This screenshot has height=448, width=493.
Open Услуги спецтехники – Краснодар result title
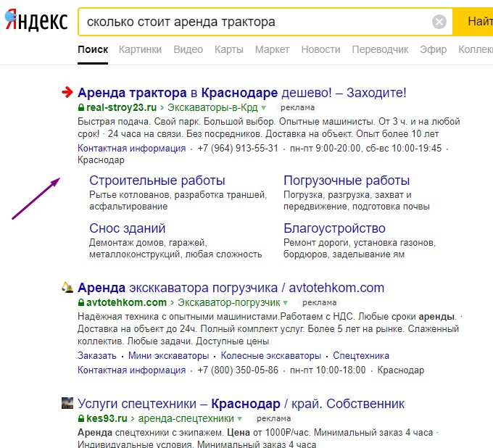point(241,404)
